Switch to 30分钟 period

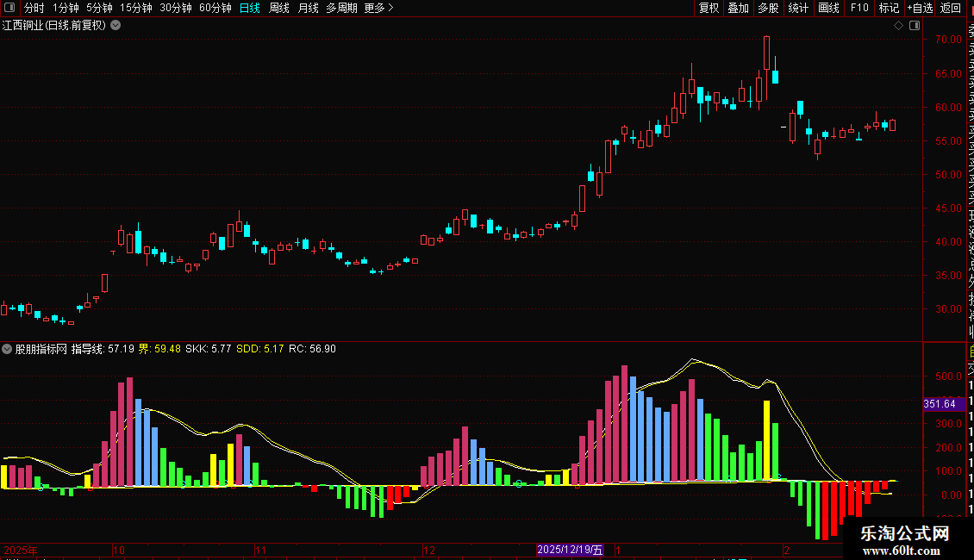[x=176, y=8]
